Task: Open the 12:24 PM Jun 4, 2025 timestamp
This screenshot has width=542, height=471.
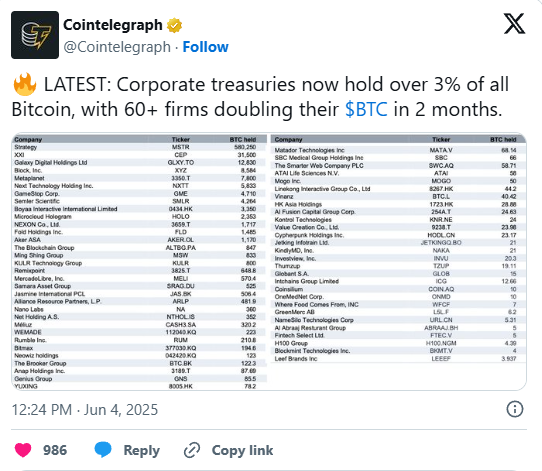Action: (x=85, y=410)
